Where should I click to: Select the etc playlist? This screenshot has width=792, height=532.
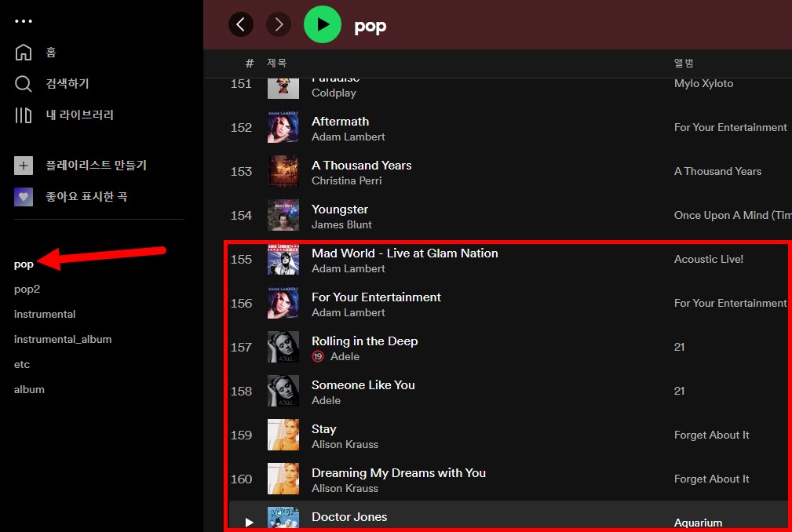pyautogui.click(x=22, y=364)
